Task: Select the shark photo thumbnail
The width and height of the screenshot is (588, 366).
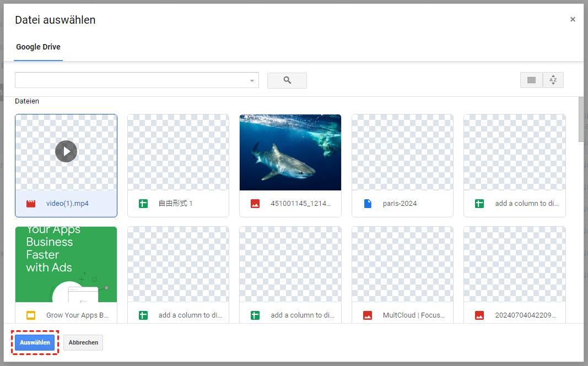Action: (290, 152)
